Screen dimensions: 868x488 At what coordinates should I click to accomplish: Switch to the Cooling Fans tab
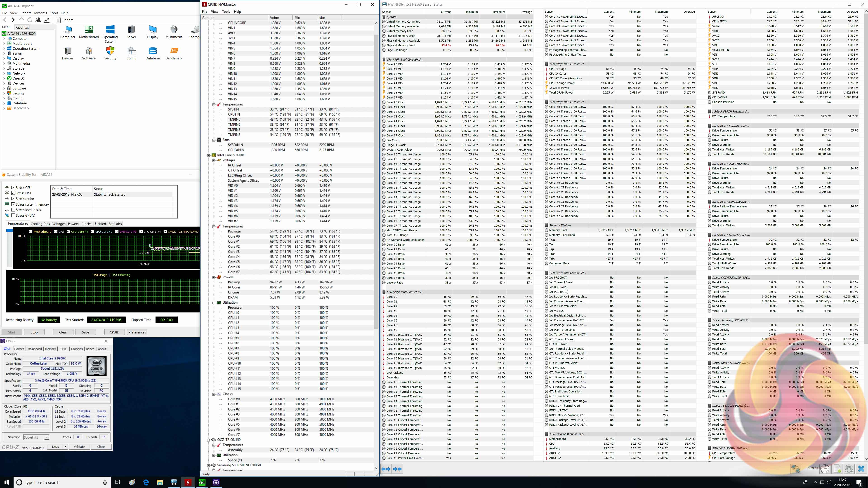pyautogui.click(x=40, y=224)
